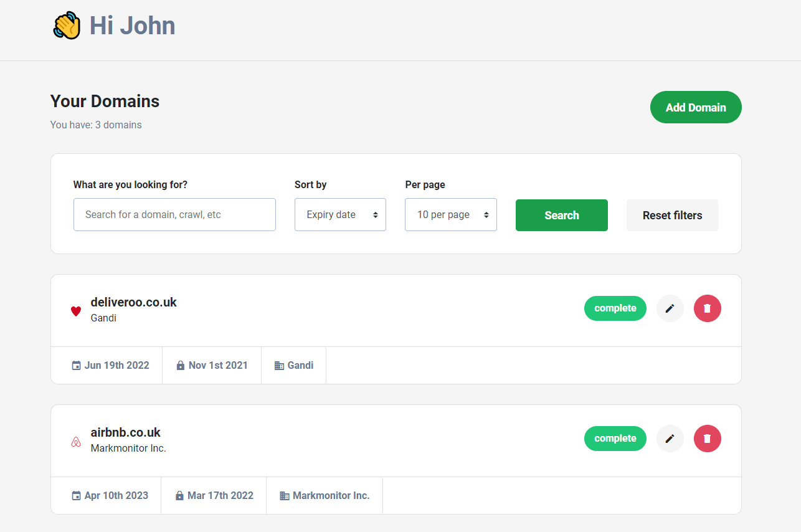Open the 10 per page dropdown
The width and height of the screenshot is (801, 532).
[x=451, y=214]
